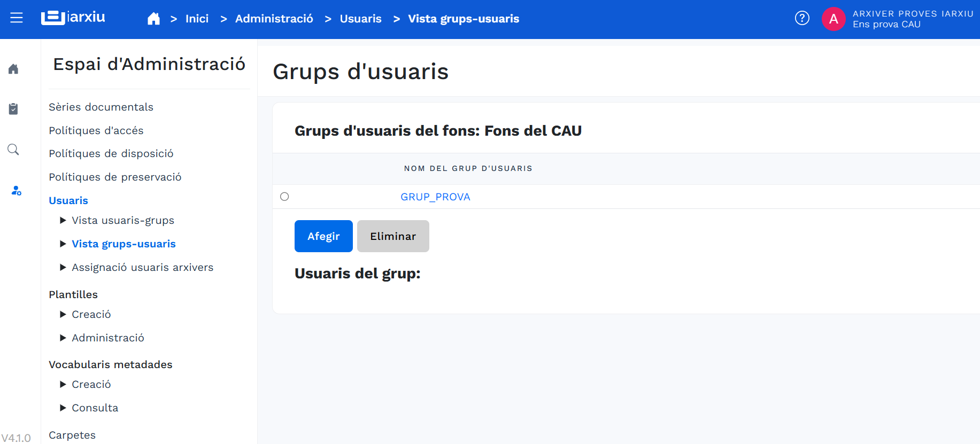Open Administració under Plantilles
This screenshot has height=444, width=980.
point(108,338)
